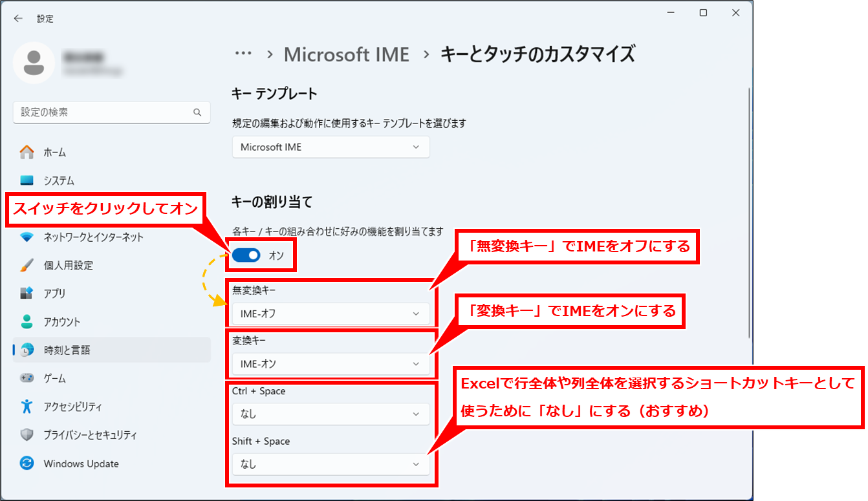Click the キーとタッチのカスタマイズ title
This screenshot has height=501, width=868.
pyautogui.click(x=538, y=54)
